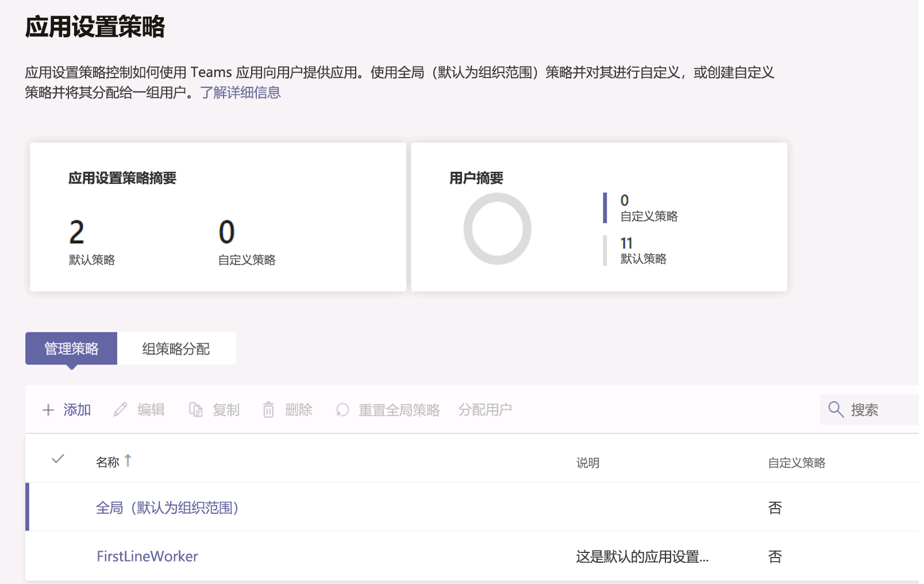Click the magnifier search icon
Image resolution: width=924 pixels, height=584 pixels.
836,409
